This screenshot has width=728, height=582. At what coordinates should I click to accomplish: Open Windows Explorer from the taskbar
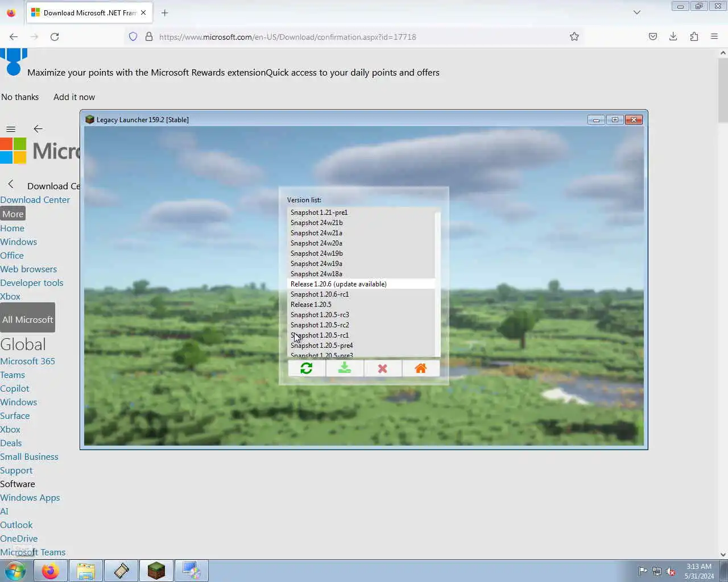click(x=86, y=571)
